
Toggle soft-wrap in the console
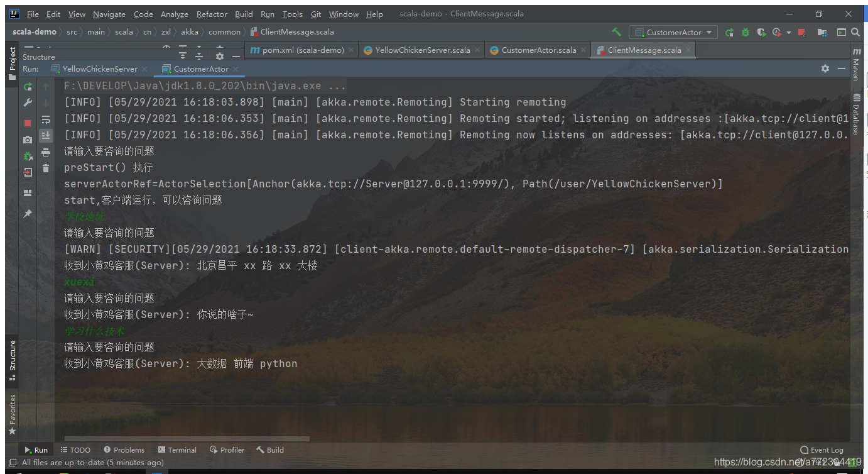pos(46,119)
